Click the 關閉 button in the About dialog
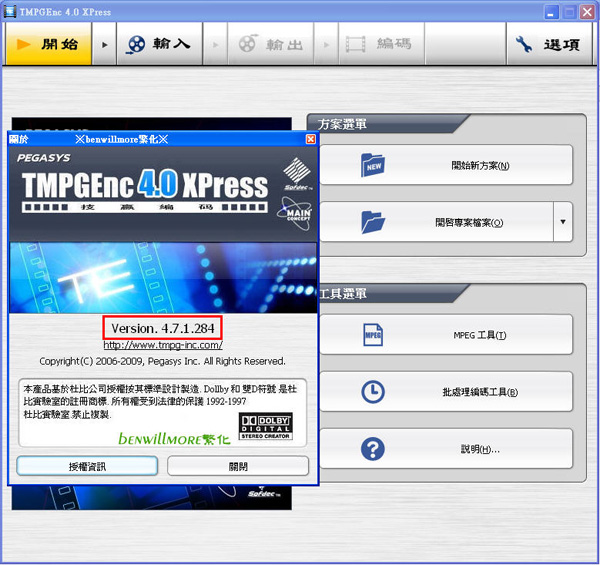600x565 pixels. (x=238, y=466)
